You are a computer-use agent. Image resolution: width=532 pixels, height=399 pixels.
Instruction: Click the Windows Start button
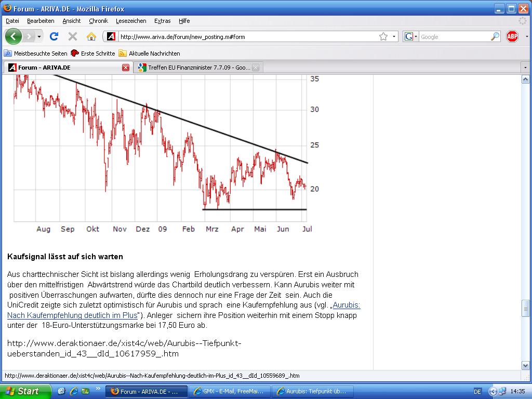25,391
